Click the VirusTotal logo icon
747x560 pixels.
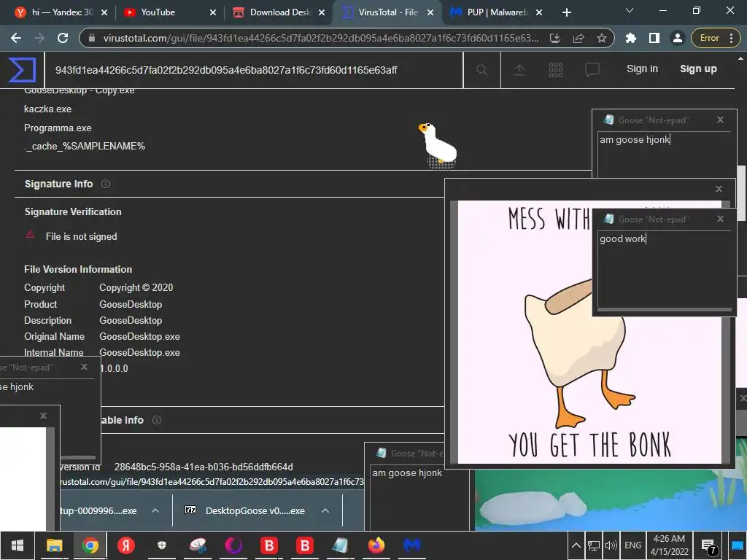click(22, 69)
